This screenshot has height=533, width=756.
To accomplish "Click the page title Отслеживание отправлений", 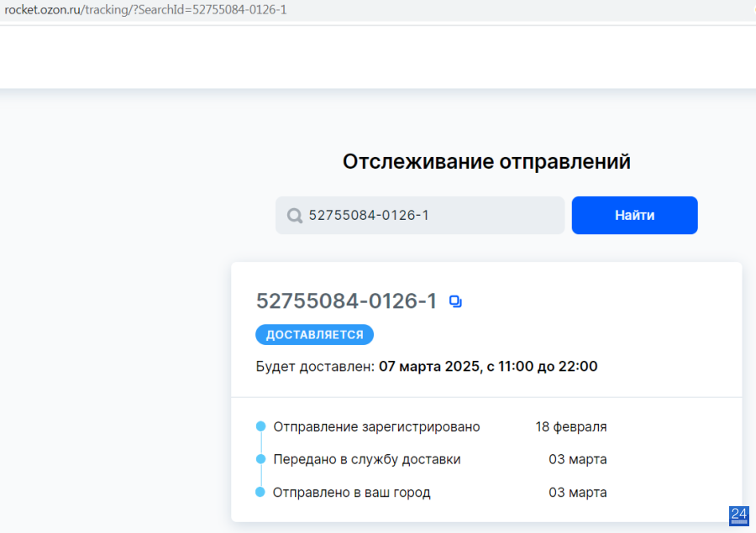I will click(x=486, y=161).
